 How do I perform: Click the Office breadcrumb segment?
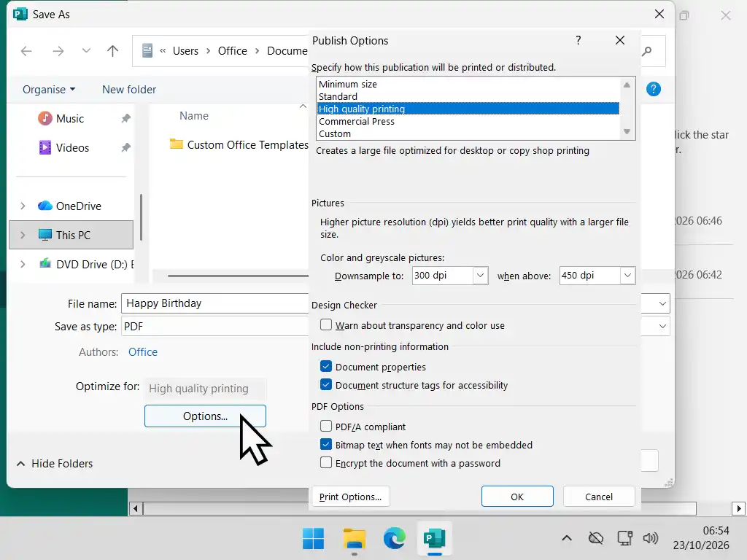pos(233,51)
